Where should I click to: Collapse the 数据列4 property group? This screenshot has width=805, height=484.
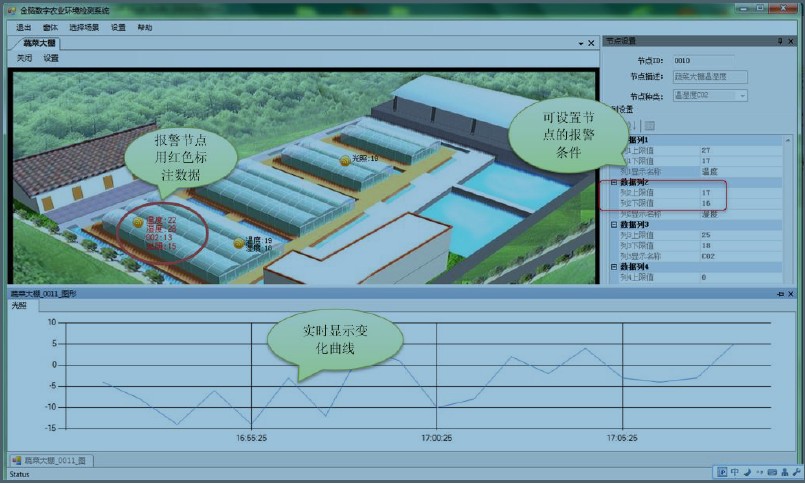[614, 266]
